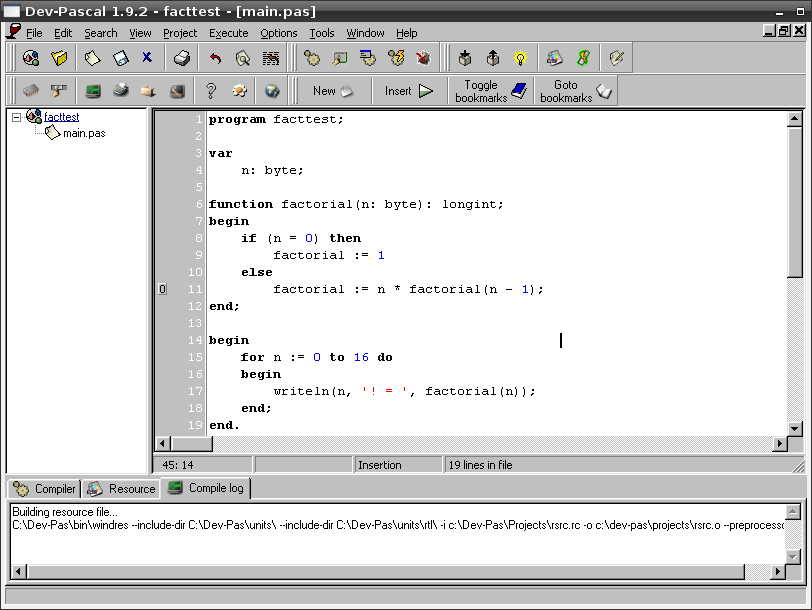This screenshot has height=610, width=812.
Task: Click the globe web icon
Action: point(272,91)
